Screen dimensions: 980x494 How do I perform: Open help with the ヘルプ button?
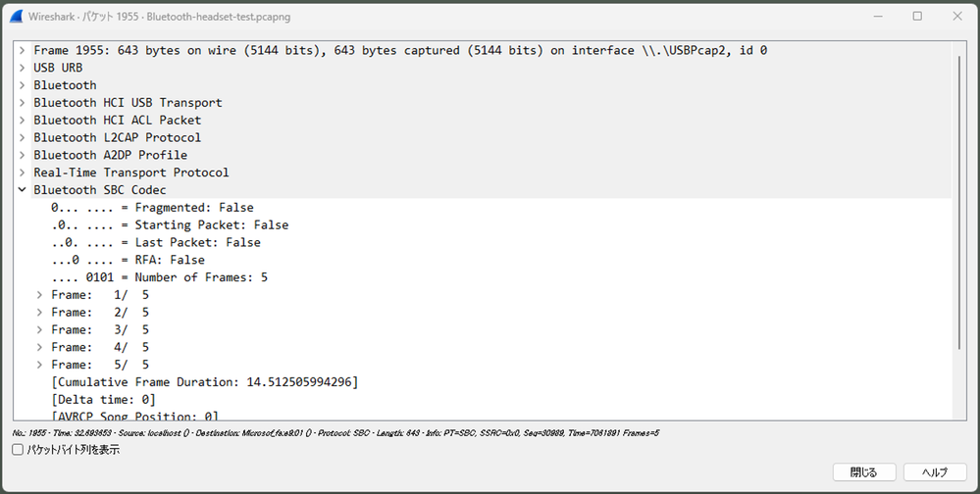(x=935, y=472)
